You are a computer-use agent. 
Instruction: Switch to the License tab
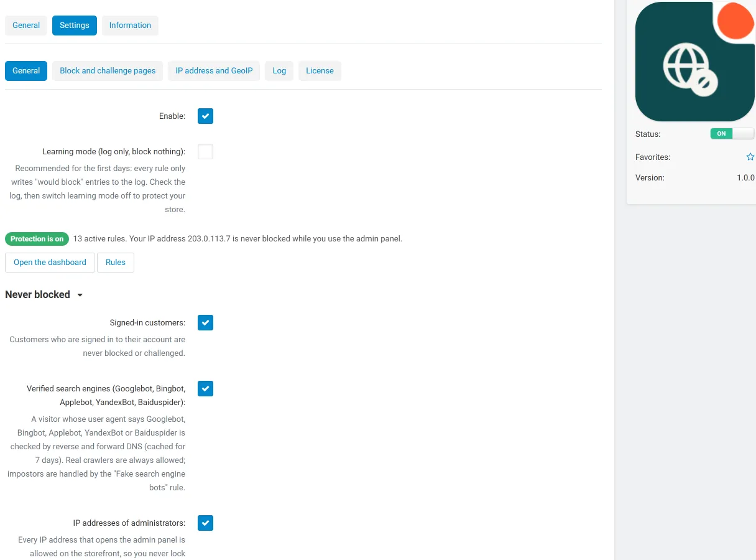tap(320, 71)
